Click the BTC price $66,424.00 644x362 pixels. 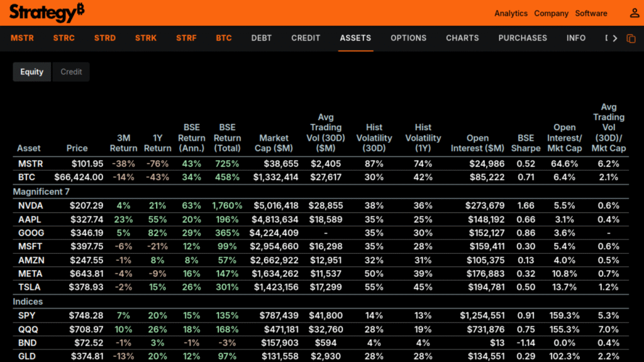coord(79,177)
